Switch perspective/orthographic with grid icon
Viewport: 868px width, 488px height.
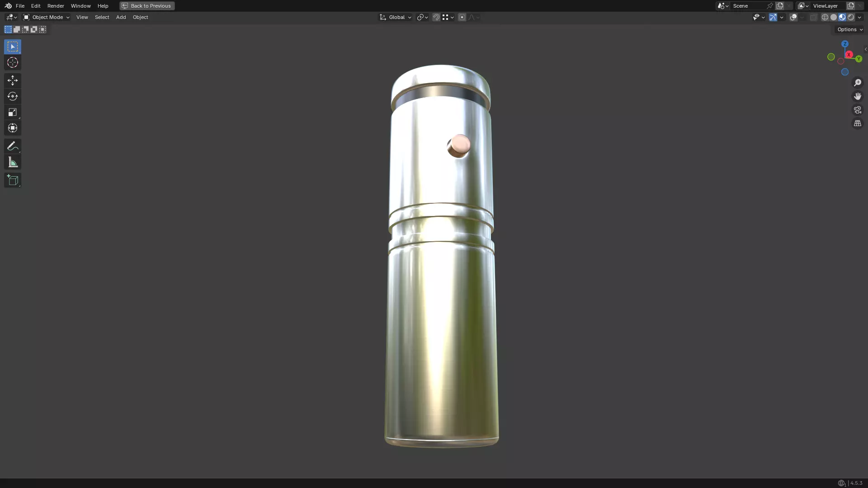tap(858, 123)
